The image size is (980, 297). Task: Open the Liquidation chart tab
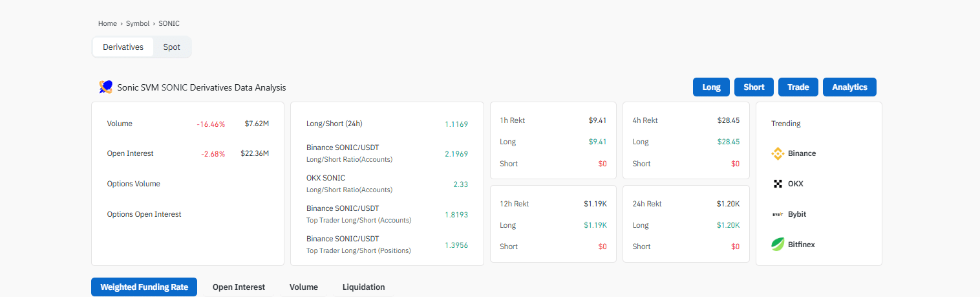point(363,287)
